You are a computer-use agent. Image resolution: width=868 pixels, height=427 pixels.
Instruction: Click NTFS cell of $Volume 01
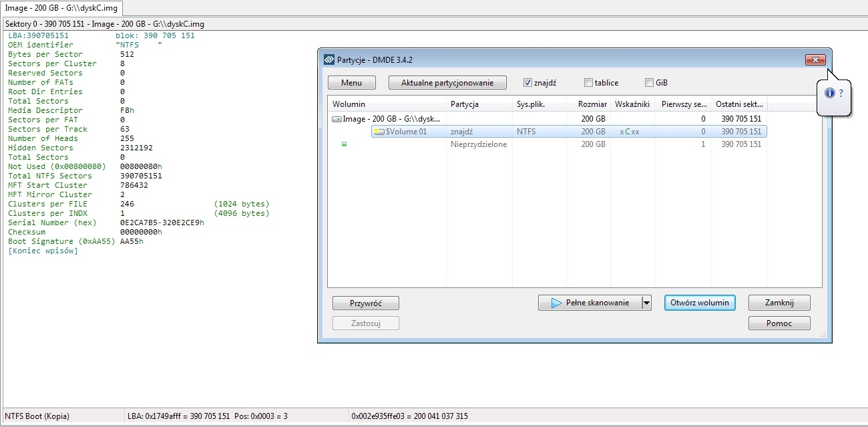pyautogui.click(x=526, y=132)
